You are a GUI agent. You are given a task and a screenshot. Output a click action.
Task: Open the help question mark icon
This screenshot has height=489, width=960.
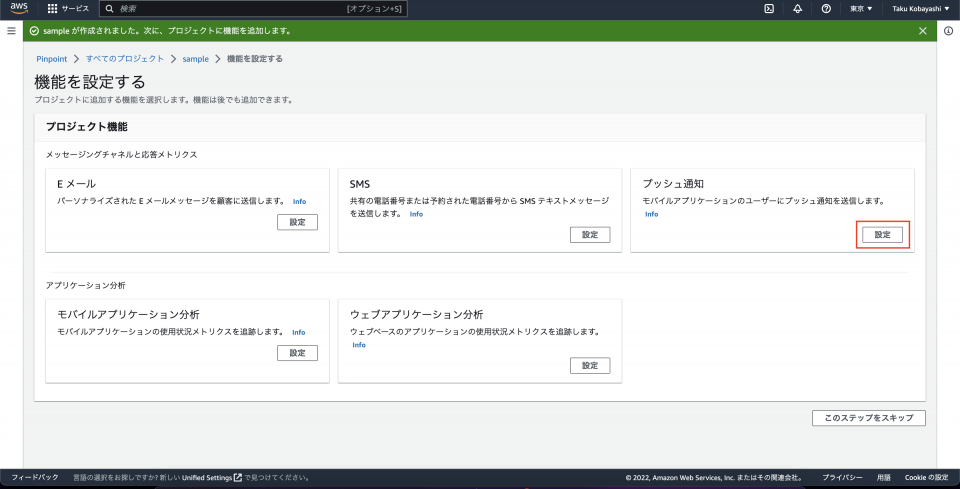click(x=826, y=9)
